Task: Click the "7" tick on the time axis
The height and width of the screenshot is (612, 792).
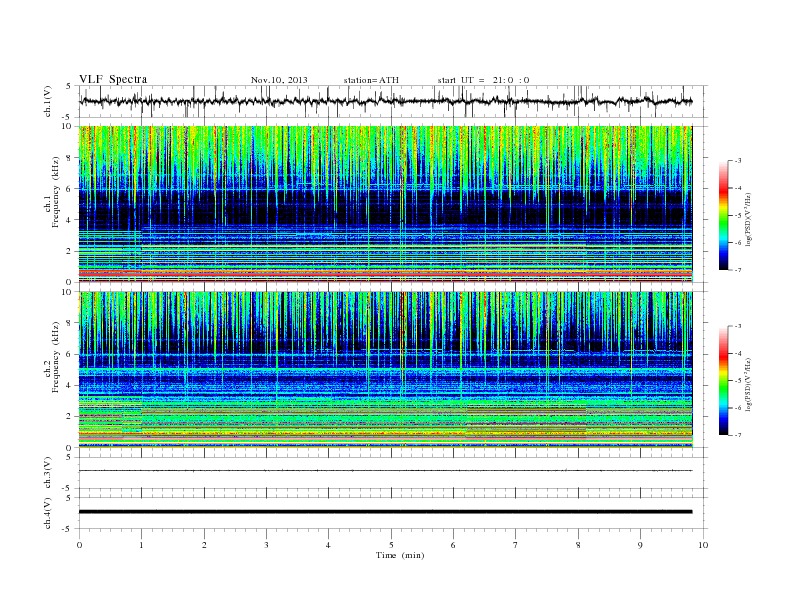Action: pyautogui.click(x=516, y=545)
